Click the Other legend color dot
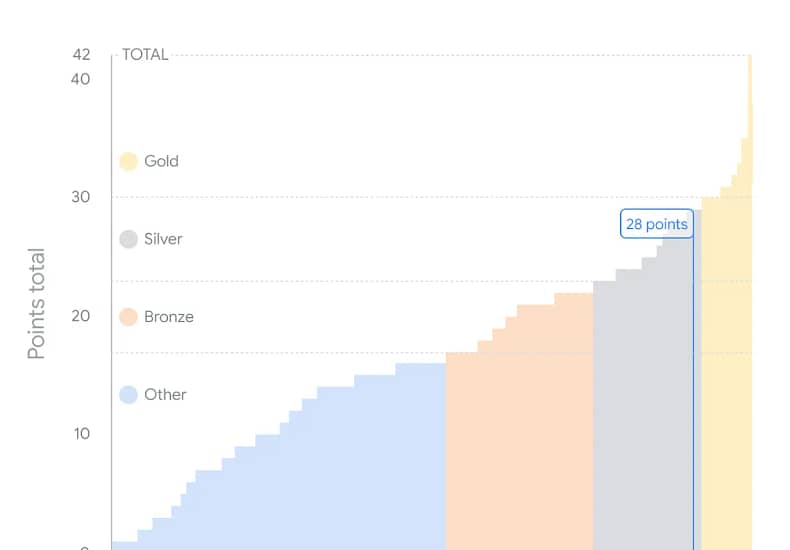Screen dimensions: 790x550 128,394
